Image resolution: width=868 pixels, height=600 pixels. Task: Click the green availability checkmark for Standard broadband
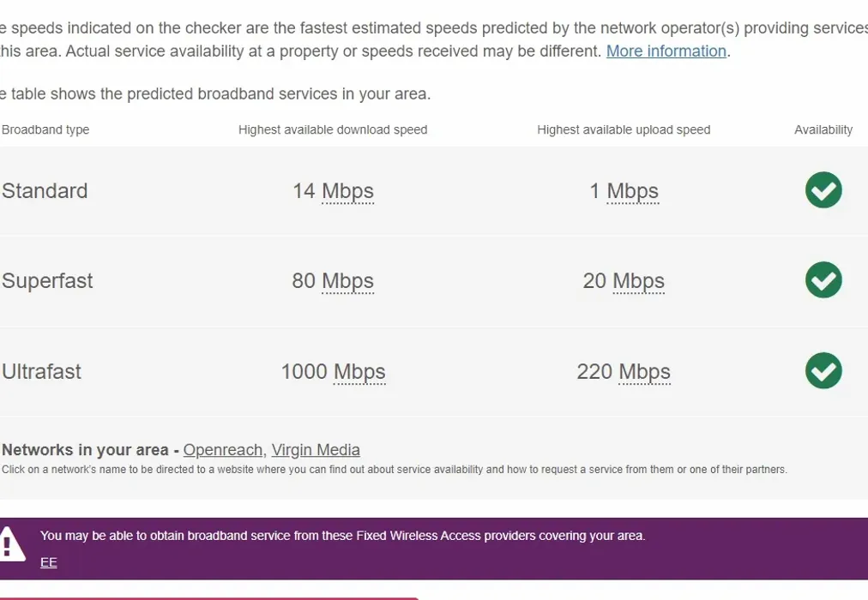pos(823,190)
